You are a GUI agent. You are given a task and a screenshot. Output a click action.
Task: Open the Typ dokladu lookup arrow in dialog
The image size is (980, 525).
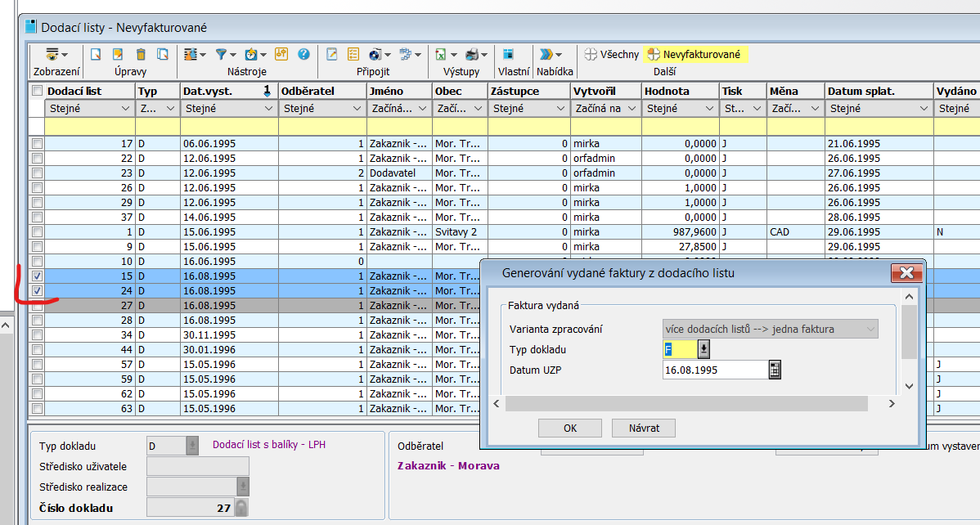tap(703, 350)
